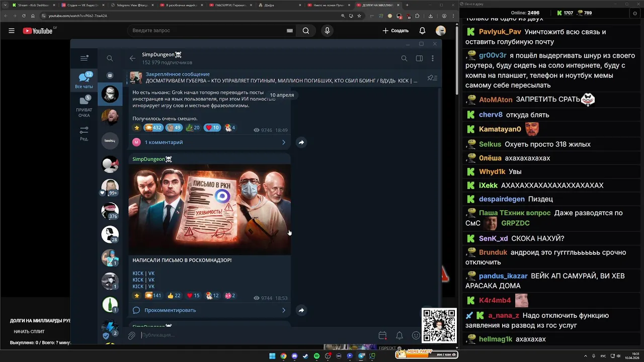Click YouTube search magnifier button
Image resolution: width=644 pixels, height=362 pixels.
point(306,31)
